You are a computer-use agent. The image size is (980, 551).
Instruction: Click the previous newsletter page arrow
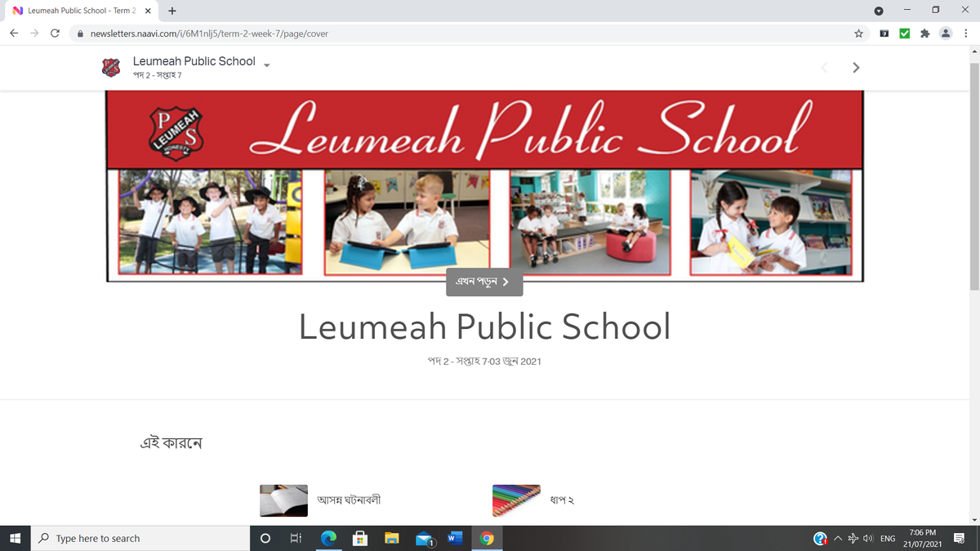824,67
